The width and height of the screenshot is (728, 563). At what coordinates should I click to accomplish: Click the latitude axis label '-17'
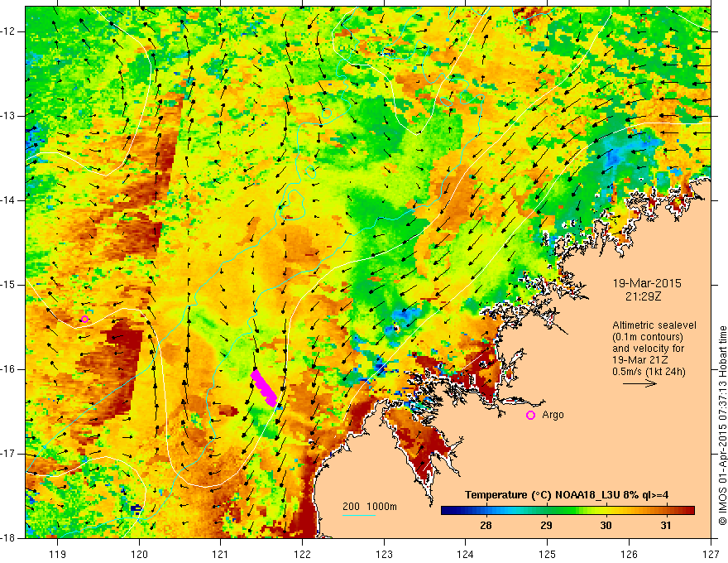click(x=7, y=454)
